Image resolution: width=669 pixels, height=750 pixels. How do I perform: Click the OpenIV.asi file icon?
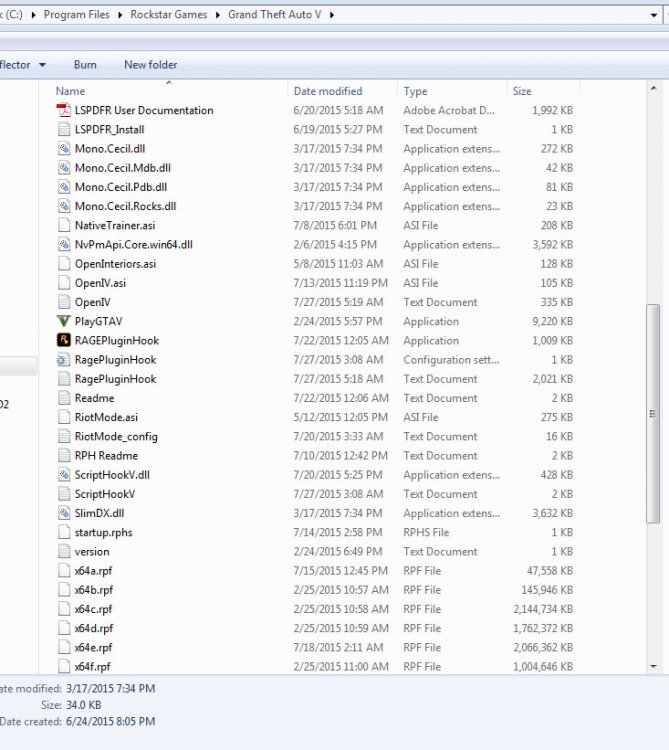pyautogui.click(x=64, y=283)
